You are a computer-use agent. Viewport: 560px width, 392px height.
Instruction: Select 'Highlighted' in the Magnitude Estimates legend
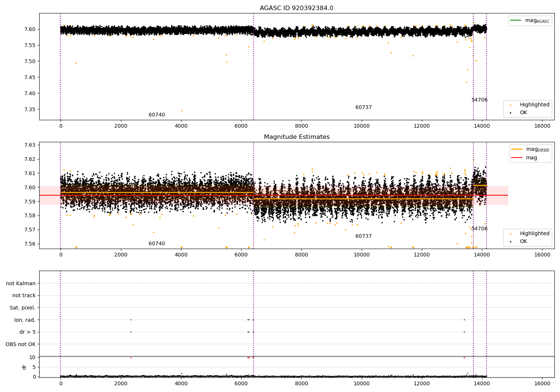(x=535, y=234)
